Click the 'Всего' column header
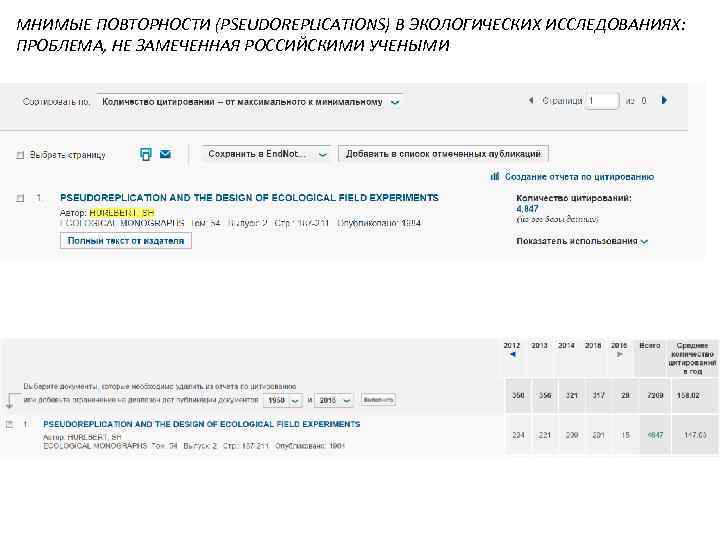 pyautogui.click(x=650, y=345)
